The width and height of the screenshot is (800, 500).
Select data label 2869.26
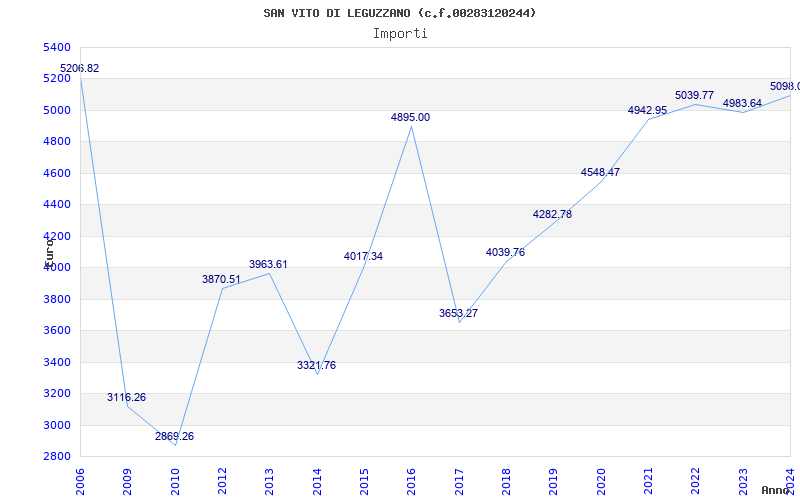tap(174, 436)
